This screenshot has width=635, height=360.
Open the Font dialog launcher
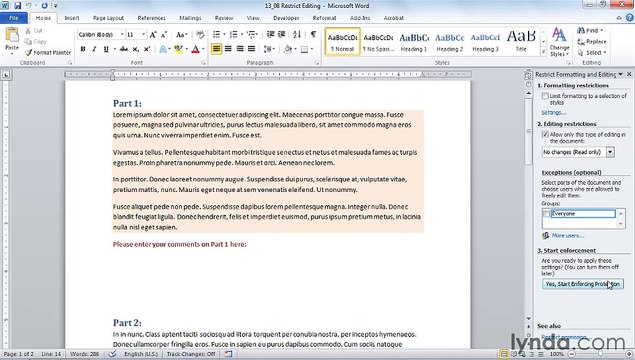pyautogui.click(x=203, y=63)
